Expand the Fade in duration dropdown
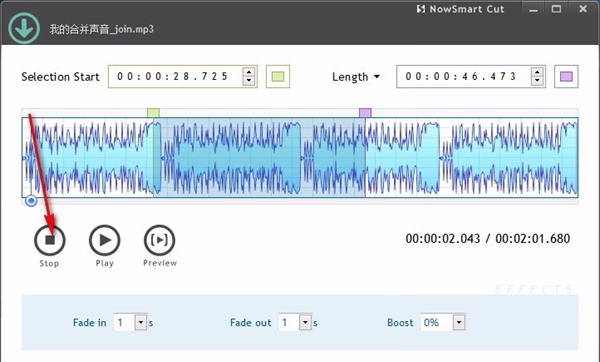Image resolution: width=600 pixels, height=362 pixels. click(141, 322)
